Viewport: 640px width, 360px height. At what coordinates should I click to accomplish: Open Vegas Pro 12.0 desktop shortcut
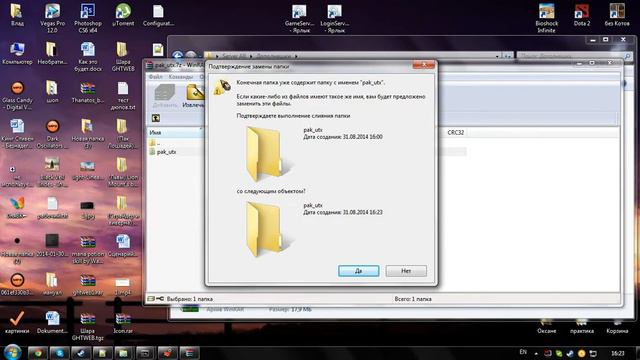[x=53, y=18]
